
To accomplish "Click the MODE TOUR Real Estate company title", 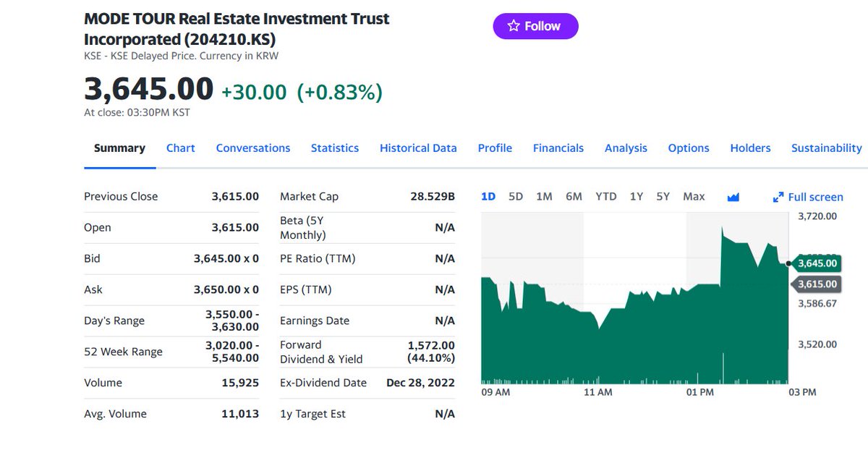I will [237, 29].
